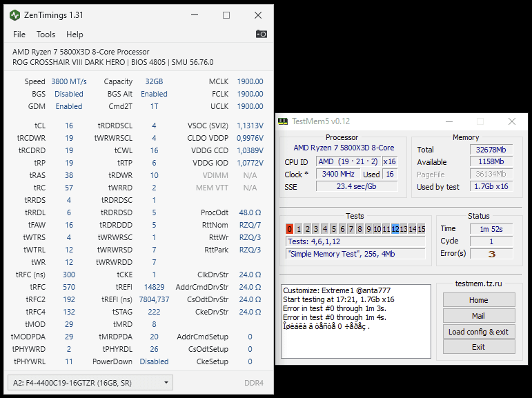Screen dimensions: 532x398
Task: Click the tCL value 16
Action: coord(69,126)
